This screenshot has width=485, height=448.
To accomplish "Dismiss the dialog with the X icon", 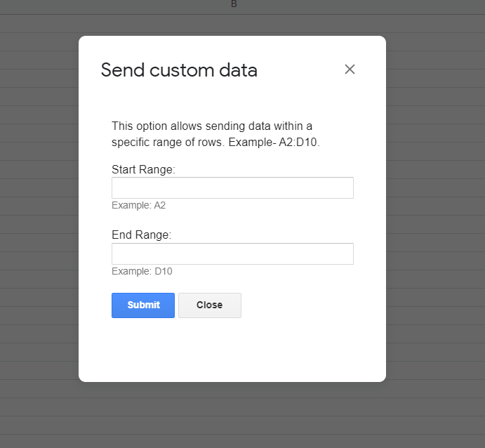I will pyautogui.click(x=350, y=70).
